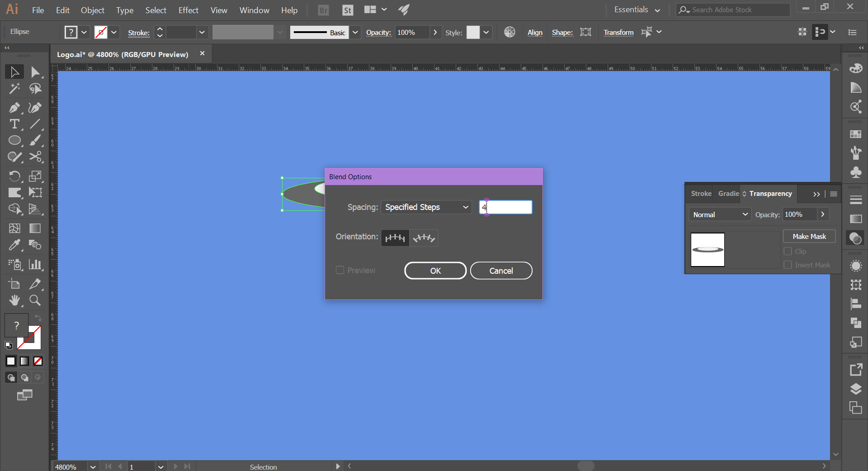Select the Direct Selection tool
868x471 pixels.
pos(35,72)
